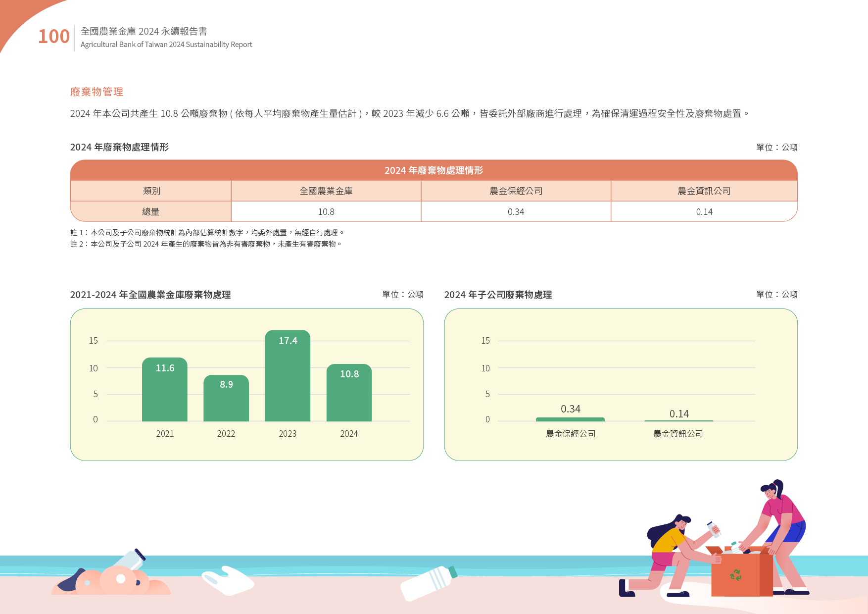
Task: Click the 2023 bar labeled 17.4
Action: point(288,376)
